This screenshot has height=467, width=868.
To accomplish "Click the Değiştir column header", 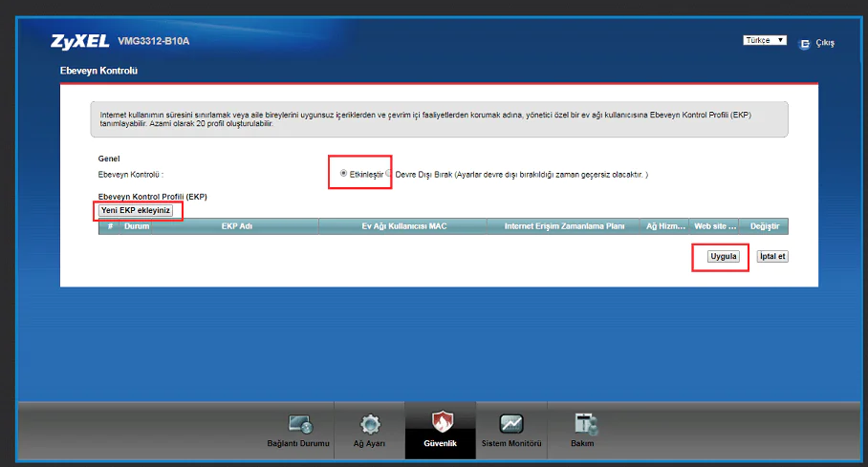I will click(x=765, y=226).
